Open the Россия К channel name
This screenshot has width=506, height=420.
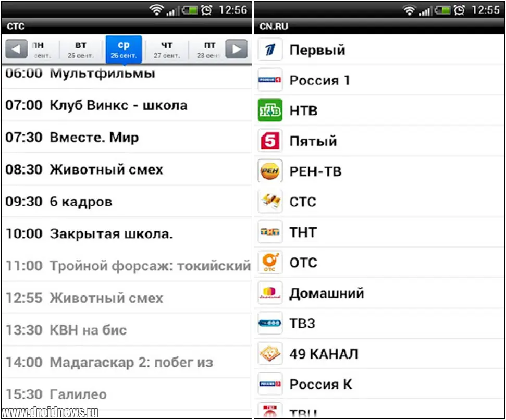pyautogui.click(x=321, y=384)
